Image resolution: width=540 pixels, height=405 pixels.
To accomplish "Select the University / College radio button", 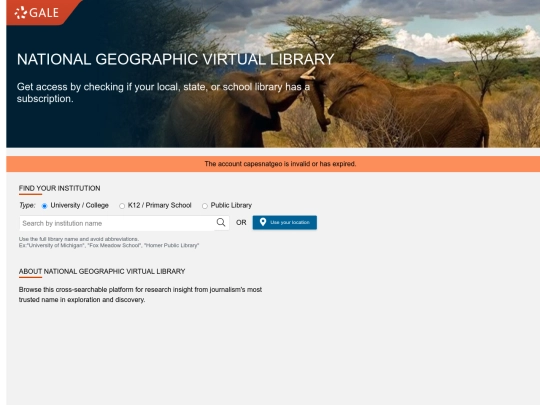I will pos(44,206).
